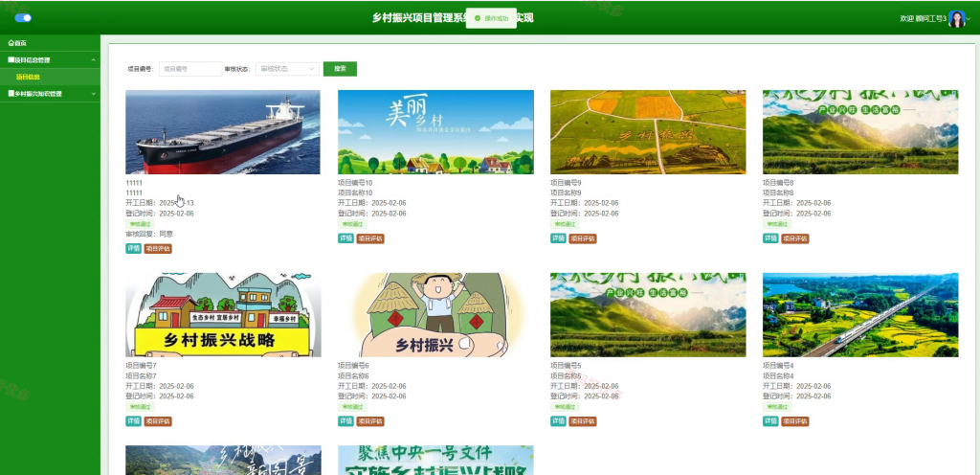The image size is (980, 475).
Task: Click the 美丽乡村 project image
Action: click(435, 132)
